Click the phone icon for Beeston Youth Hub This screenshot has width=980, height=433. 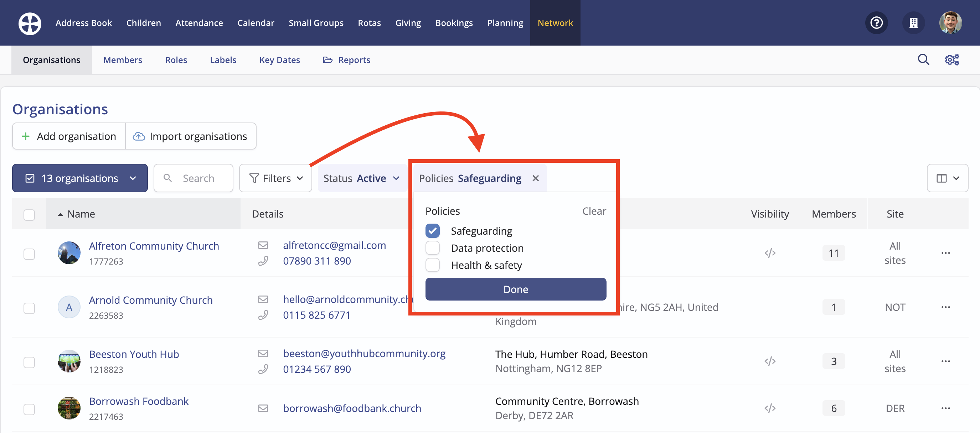pyautogui.click(x=263, y=369)
